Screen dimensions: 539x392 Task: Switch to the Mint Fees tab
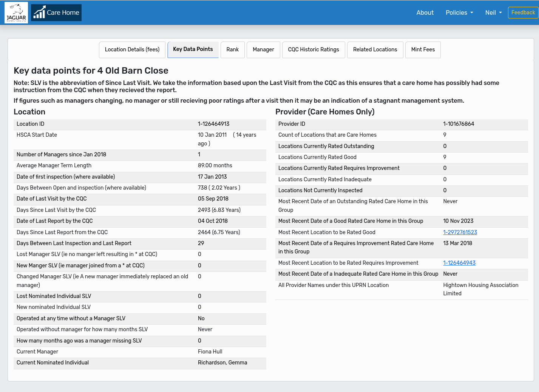pos(423,49)
